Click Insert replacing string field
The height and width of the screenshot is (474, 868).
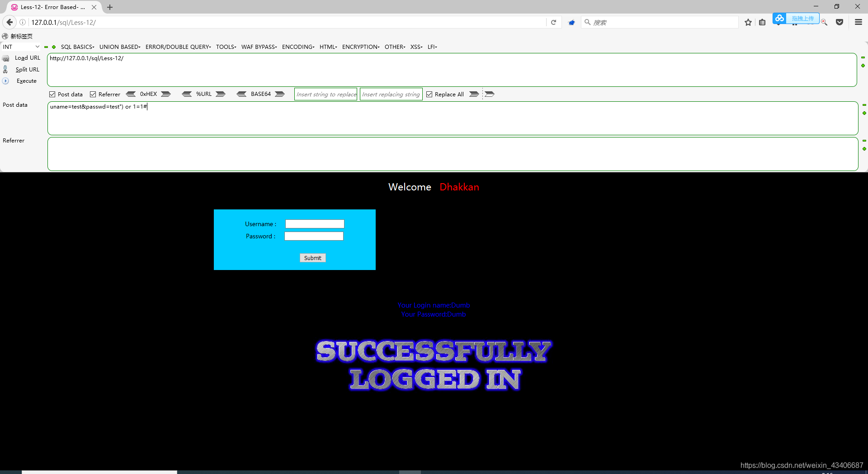point(391,94)
